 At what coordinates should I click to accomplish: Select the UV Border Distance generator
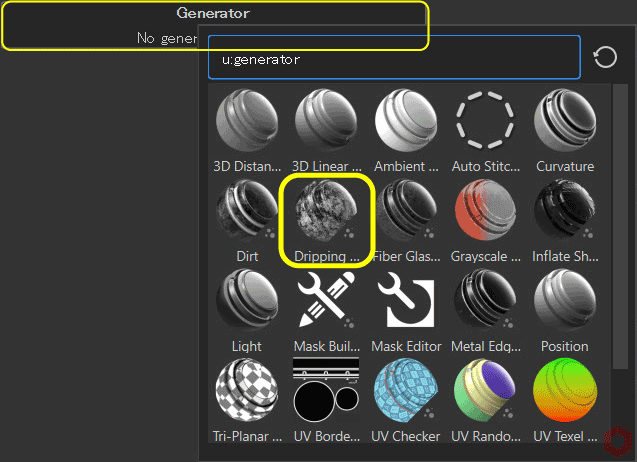(x=327, y=400)
